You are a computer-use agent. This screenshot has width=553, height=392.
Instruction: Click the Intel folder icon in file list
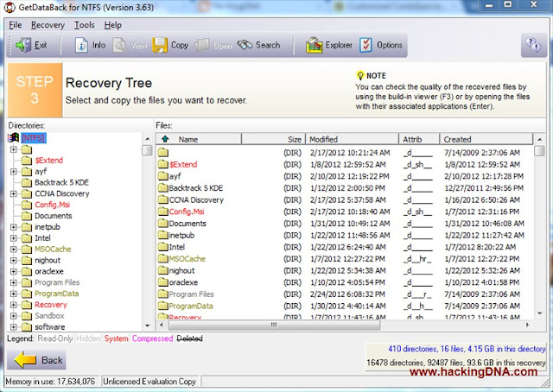coord(163,247)
